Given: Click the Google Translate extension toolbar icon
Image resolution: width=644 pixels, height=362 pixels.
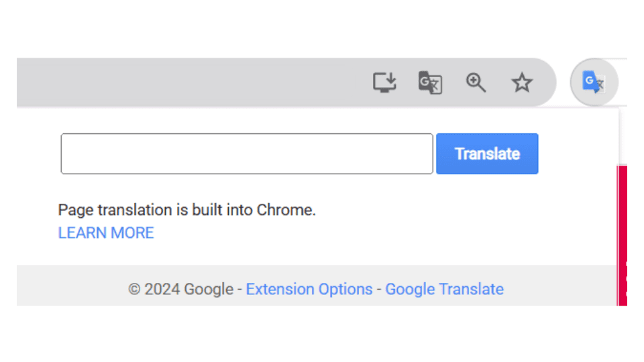Looking at the screenshot, I should click(x=593, y=82).
